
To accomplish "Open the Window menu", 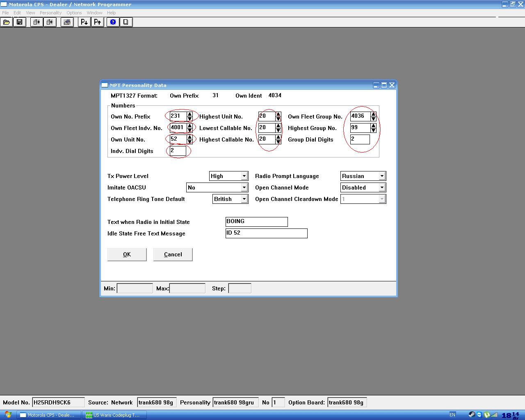I will pos(94,13).
